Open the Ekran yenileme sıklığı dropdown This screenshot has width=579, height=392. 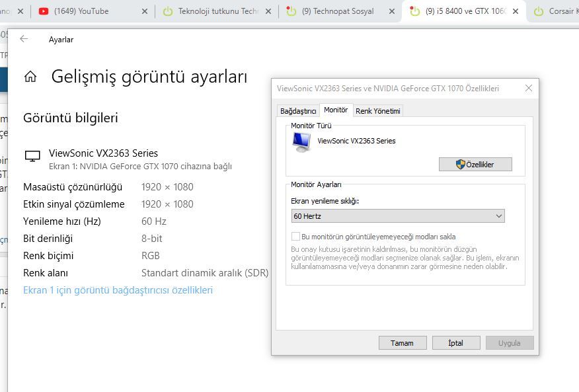coord(398,216)
